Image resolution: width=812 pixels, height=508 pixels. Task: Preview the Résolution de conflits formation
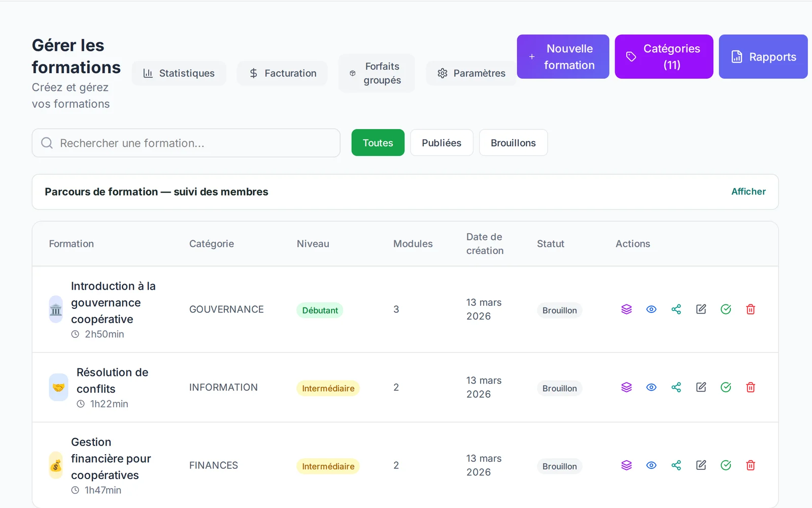(x=651, y=387)
